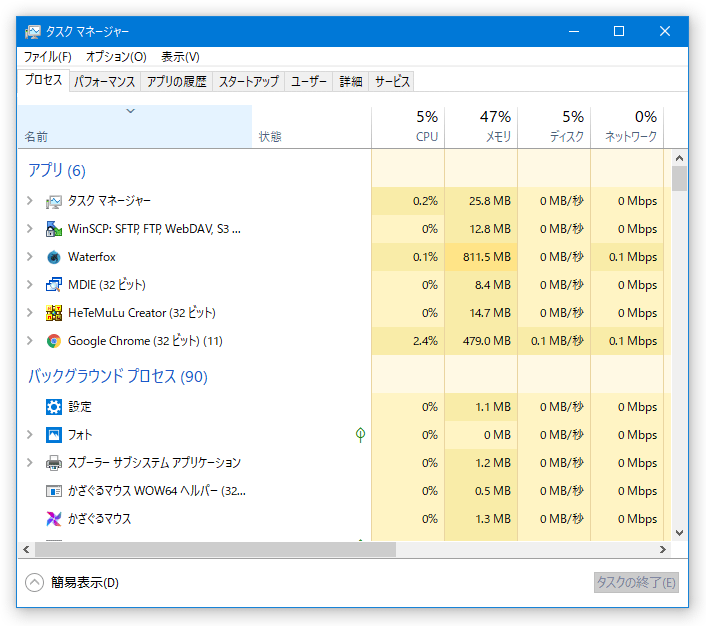Select the フォト app icon
706x626 pixels.
54,435
